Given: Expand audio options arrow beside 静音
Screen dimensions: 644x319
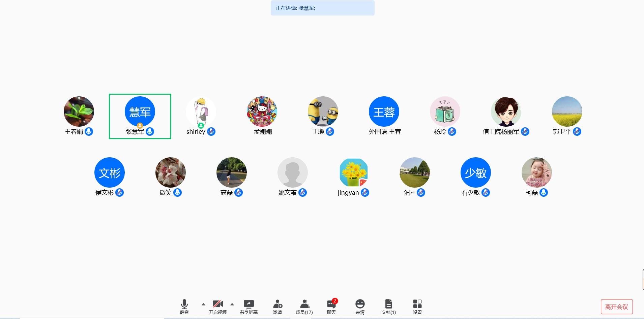Looking at the screenshot, I should [x=203, y=304].
